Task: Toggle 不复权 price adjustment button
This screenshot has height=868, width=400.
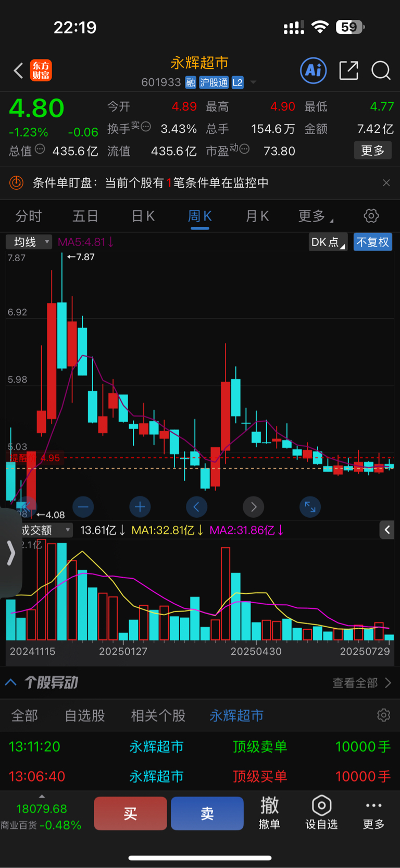Action: coord(373,242)
